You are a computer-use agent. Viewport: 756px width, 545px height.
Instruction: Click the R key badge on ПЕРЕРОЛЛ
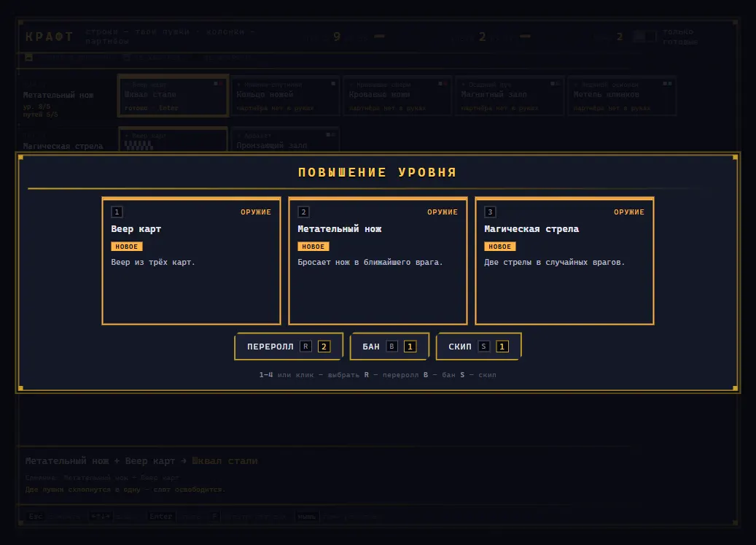(305, 347)
